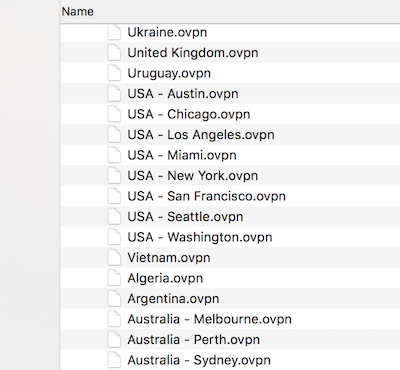Select the Algeria.ovpn file icon
The height and width of the screenshot is (370, 400).
click(114, 278)
